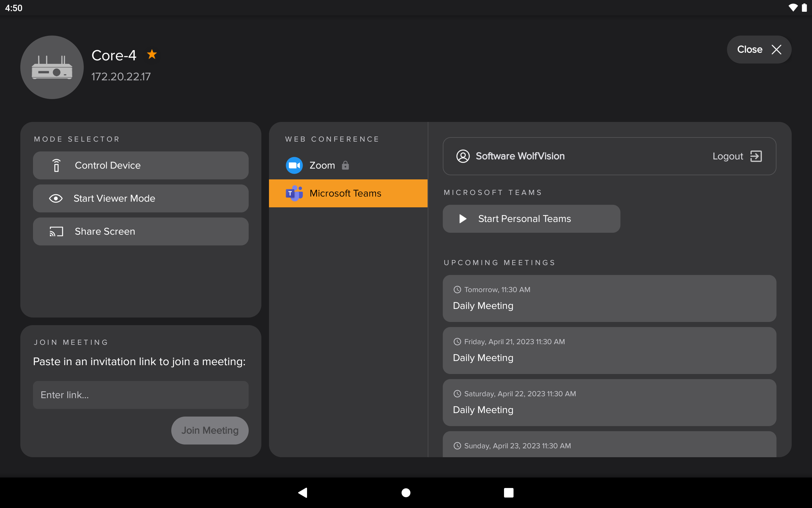The height and width of the screenshot is (508, 812).
Task: Click the device IP address 172.20.22.17
Action: point(121,77)
